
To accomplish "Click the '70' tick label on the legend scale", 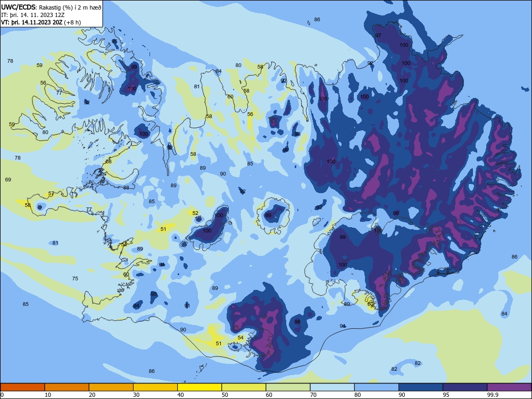I will point(313,395).
